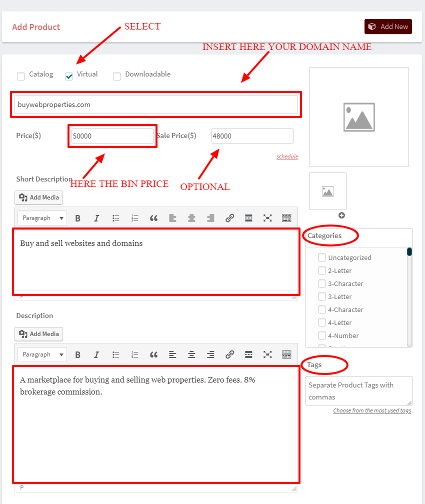Click Add Media button above Description editor
This screenshot has width=425, height=504.
click(x=39, y=334)
